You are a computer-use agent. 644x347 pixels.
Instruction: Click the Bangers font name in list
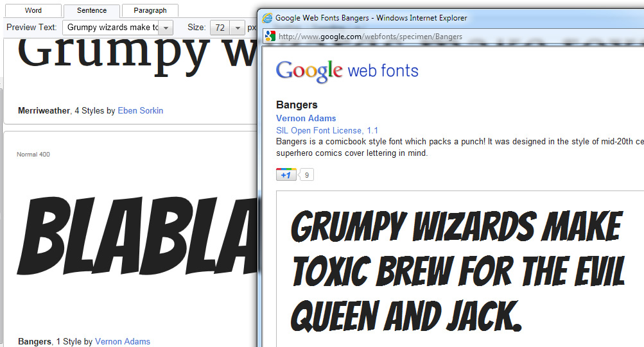click(x=35, y=341)
